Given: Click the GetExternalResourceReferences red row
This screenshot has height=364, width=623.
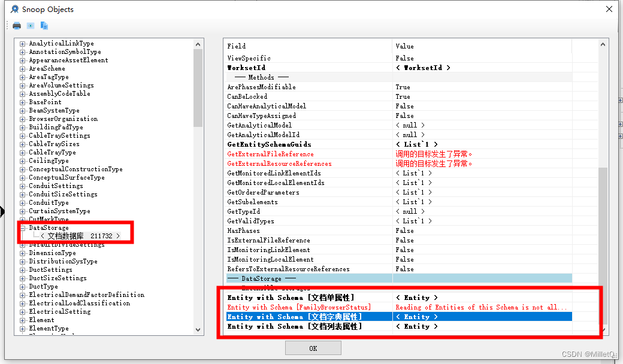Looking at the screenshot, I should pos(399,163).
